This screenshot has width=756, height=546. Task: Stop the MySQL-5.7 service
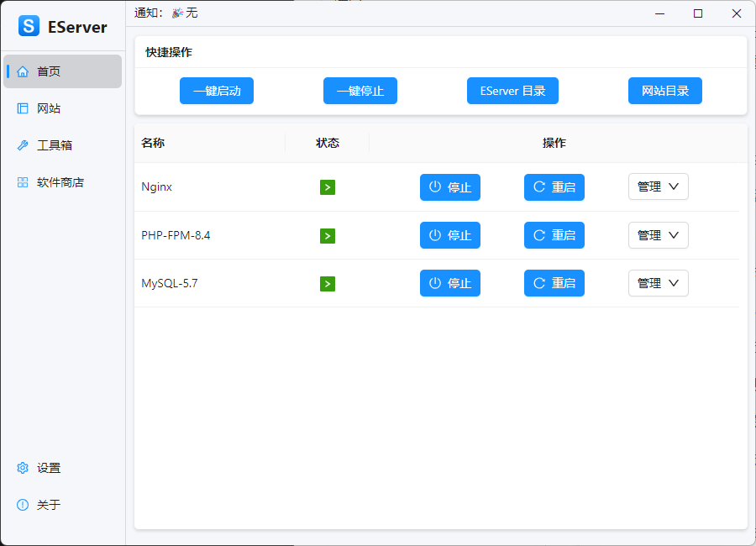pos(450,283)
